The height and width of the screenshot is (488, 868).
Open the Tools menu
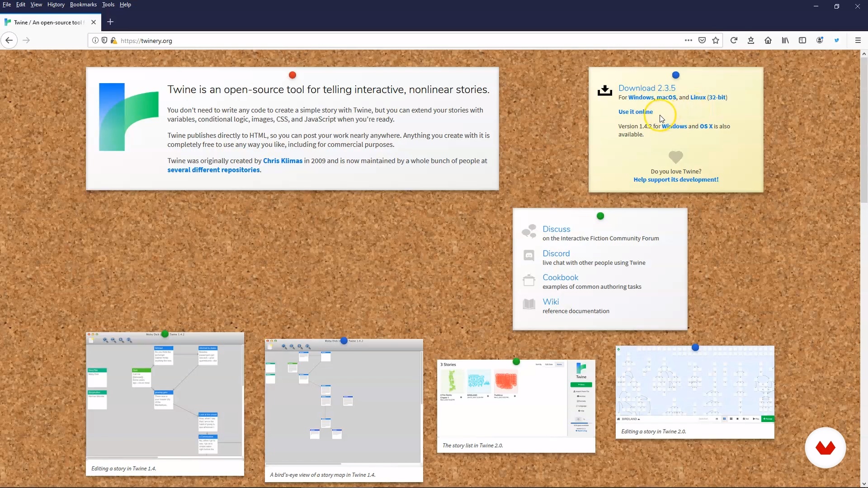point(108,5)
